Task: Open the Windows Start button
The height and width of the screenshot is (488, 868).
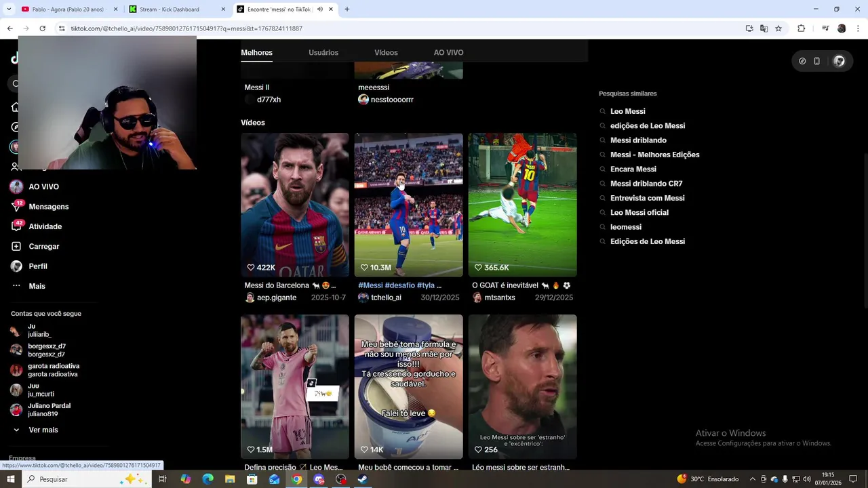Action: point(9,479)
